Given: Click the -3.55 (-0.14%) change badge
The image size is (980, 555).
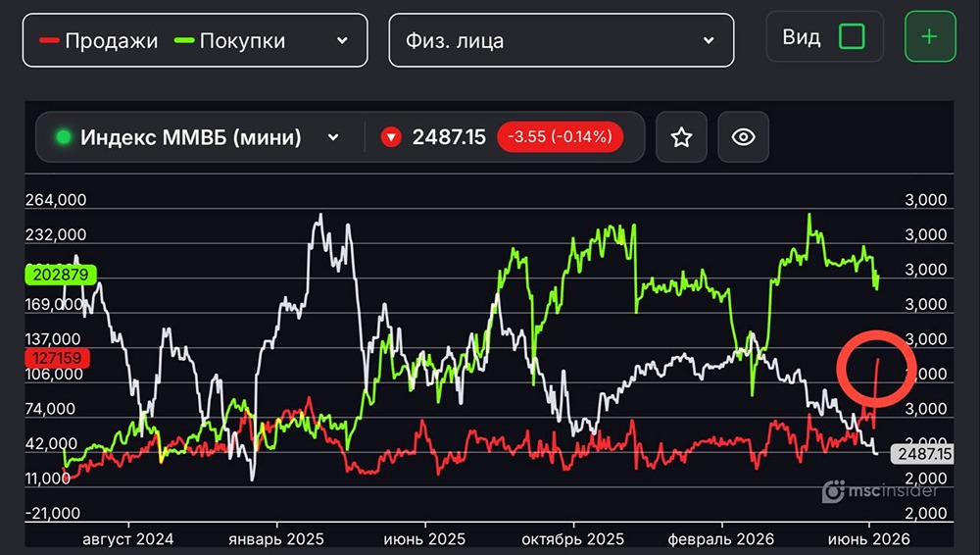Looking at the screenshot, I should [560, 137].
